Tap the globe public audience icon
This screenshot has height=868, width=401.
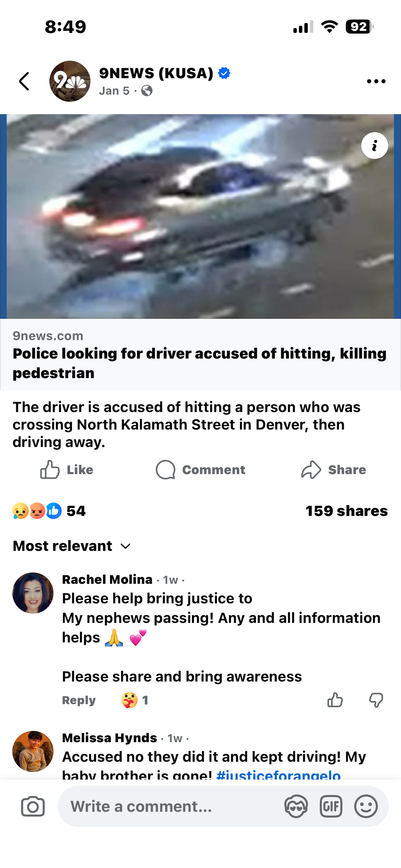[x=147, y=91]
